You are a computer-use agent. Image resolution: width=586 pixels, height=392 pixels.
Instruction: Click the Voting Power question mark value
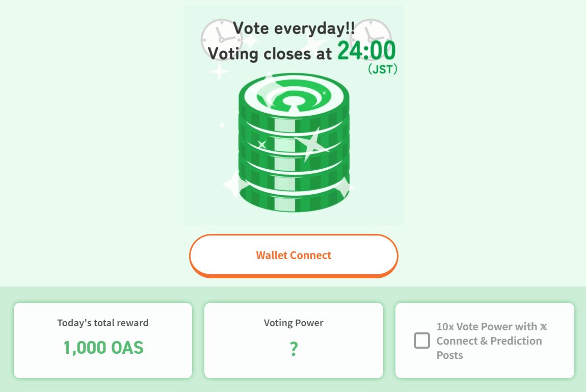point(294,349)
